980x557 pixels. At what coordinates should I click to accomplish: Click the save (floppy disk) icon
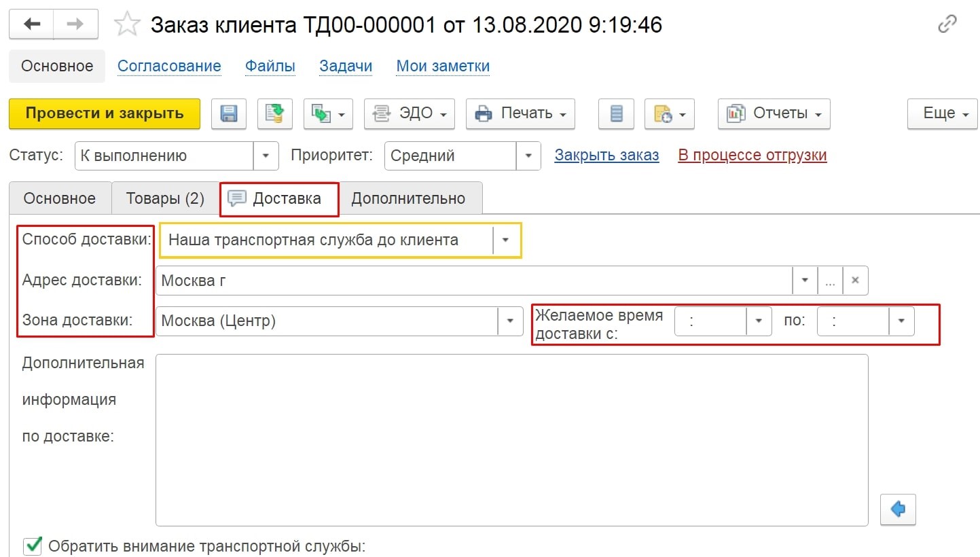tap(229, 114)
